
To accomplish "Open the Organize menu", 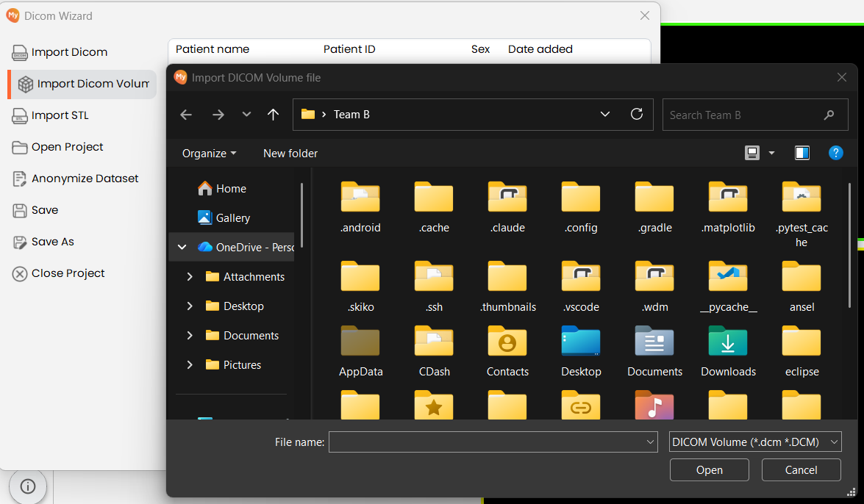I will point(210,154).
